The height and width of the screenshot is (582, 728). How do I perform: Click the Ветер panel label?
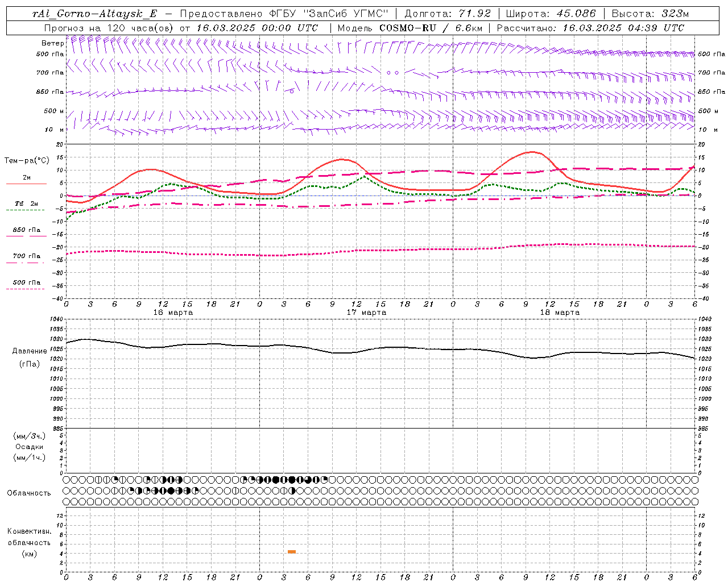53,43
